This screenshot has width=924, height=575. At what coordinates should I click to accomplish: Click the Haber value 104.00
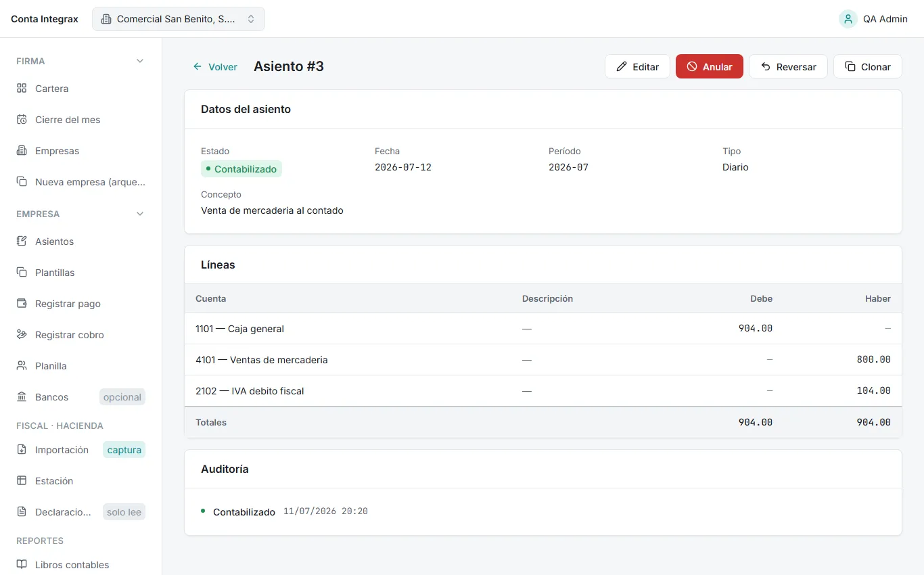[874, 391]
